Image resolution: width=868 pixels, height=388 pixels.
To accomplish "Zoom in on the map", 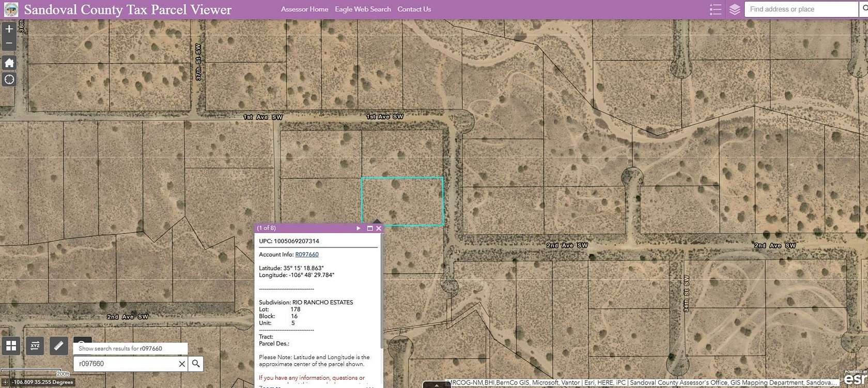I will pos(9,29).
